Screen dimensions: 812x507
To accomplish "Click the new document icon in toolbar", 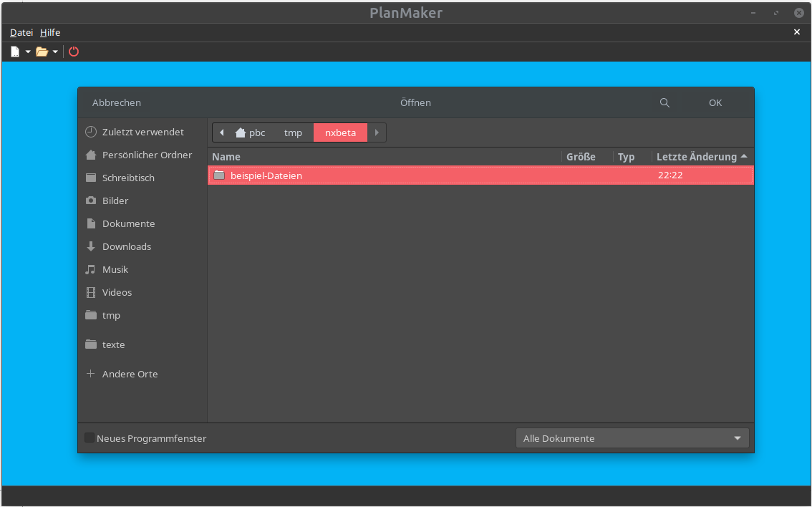I will 15,52.
